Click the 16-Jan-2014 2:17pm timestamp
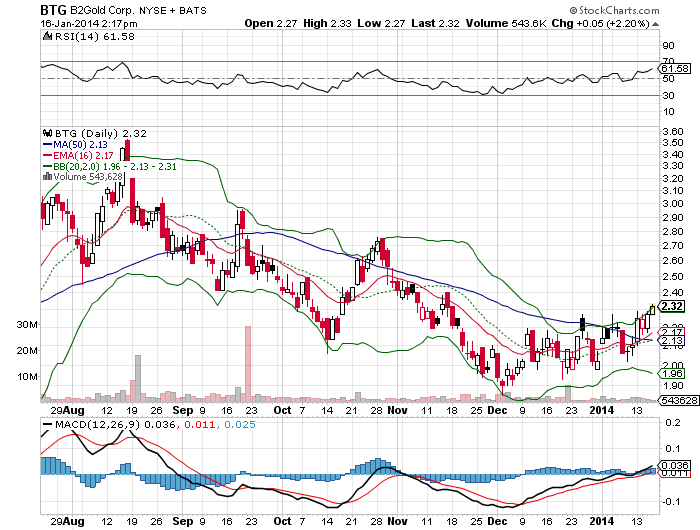This screenshot has height=530, width=700. tap(89, 24)
